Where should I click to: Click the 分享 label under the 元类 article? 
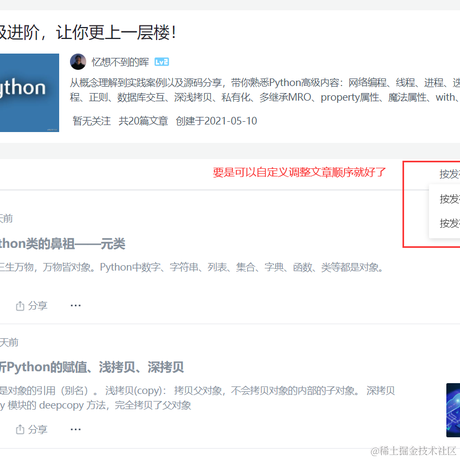[38, 306]
